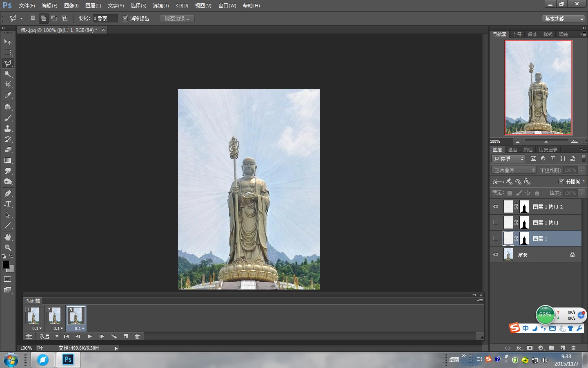Viewport: 588px width, 368px height.
Task: Open the 图像(I) menu
Action: tap(71, 6)
